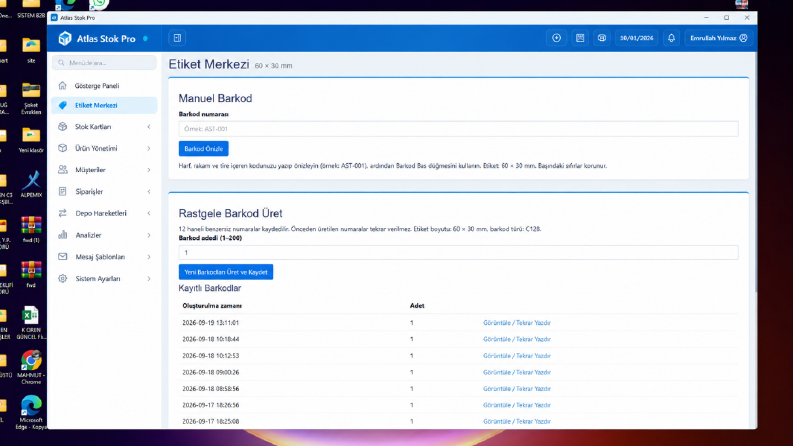The height and width of the screenshot is (446, 793).
Task: Open the Yeni klasör desktop folder
Action: (x=31, y=139)
